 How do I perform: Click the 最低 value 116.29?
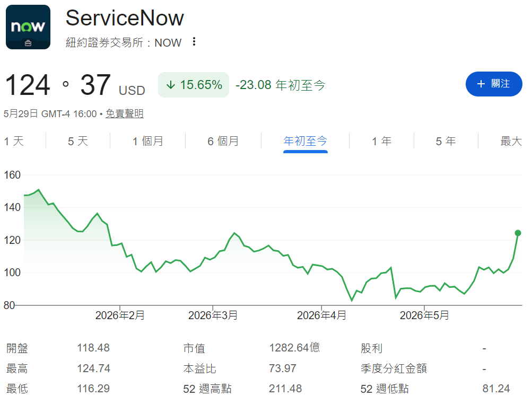click(x=93, y=389)
